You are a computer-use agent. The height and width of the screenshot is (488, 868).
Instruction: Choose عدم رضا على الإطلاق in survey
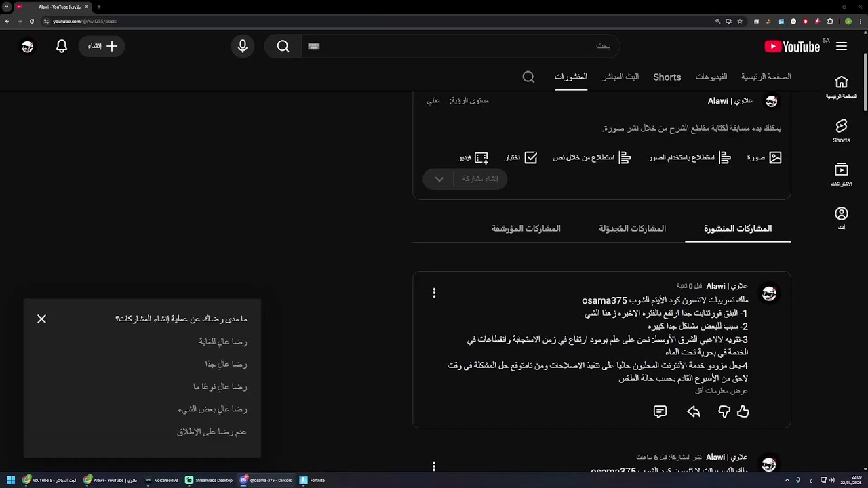212,432
